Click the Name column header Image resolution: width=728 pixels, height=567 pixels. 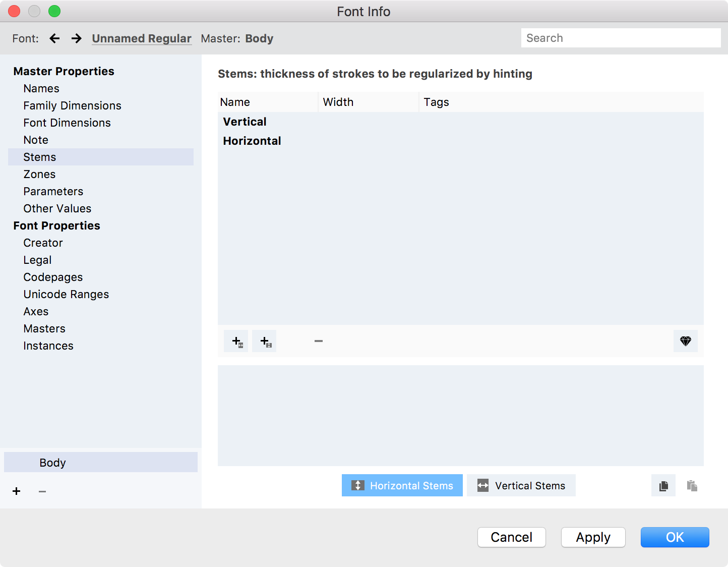(x=268, y=102)
